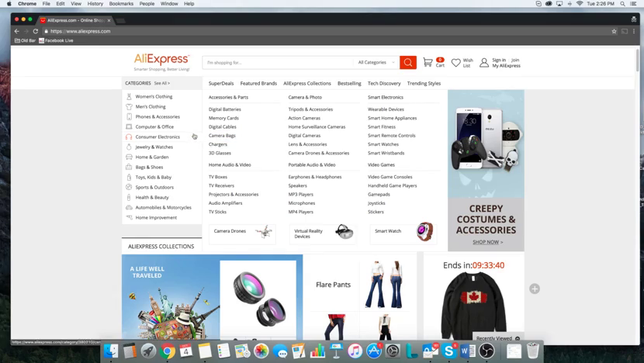
Task: Click the Virtual Reality Devices tile
Action: [323, 233]
